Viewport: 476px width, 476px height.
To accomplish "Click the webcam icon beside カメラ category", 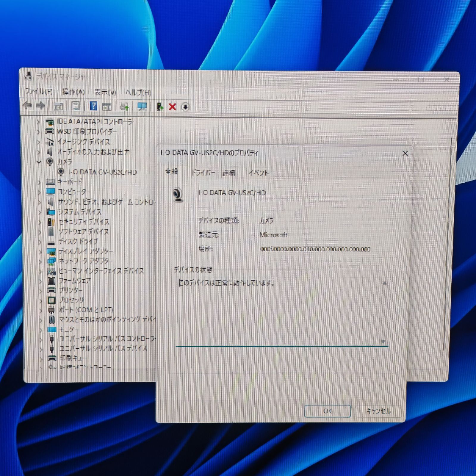I will coord(50,162).
